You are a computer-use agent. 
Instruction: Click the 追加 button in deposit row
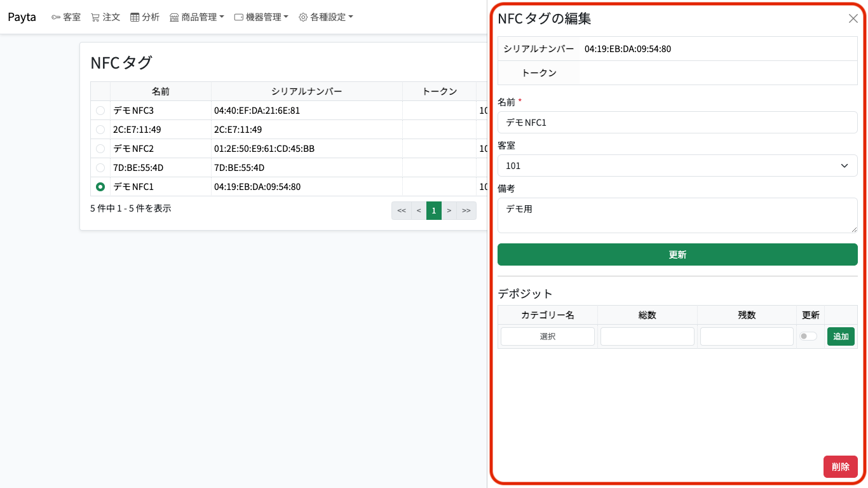tap(841, 337)
